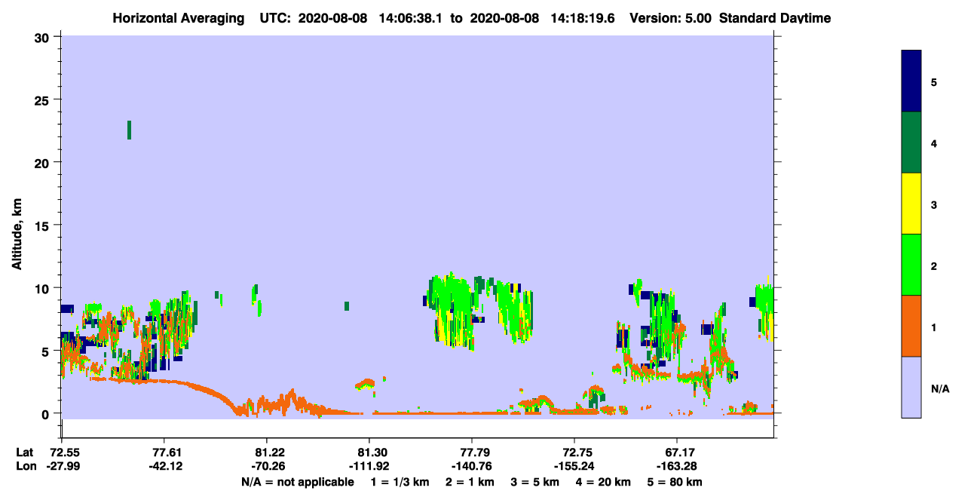Click the yellow color bar segment 3
The width and height of the screenshot is (980, 503).
pyautogui.click(x=911, y=204)
